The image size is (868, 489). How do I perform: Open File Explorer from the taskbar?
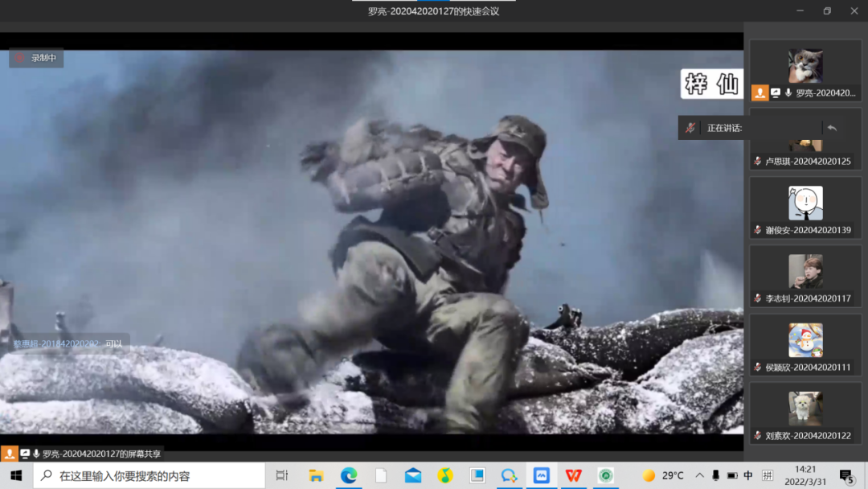pyautogui.click(x=316, y=475)
